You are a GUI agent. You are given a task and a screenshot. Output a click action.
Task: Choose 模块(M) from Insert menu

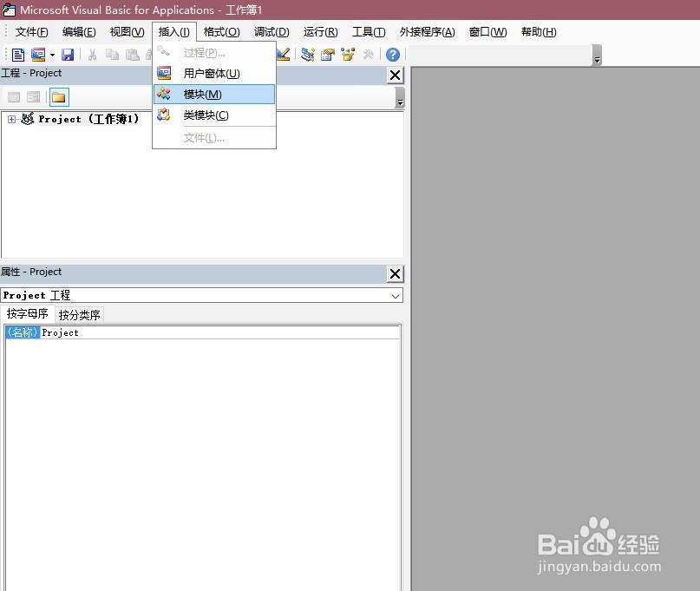click(214, 95)
